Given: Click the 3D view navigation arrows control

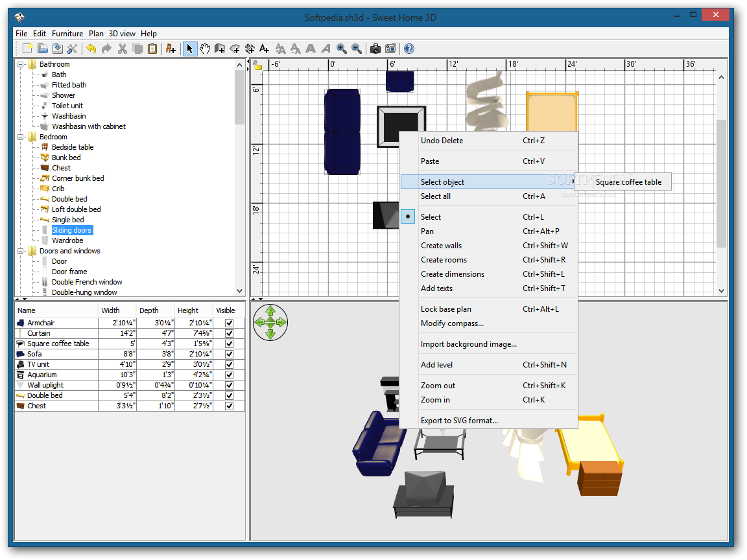Looking at the screenshot, I should (x=270, y=322).
